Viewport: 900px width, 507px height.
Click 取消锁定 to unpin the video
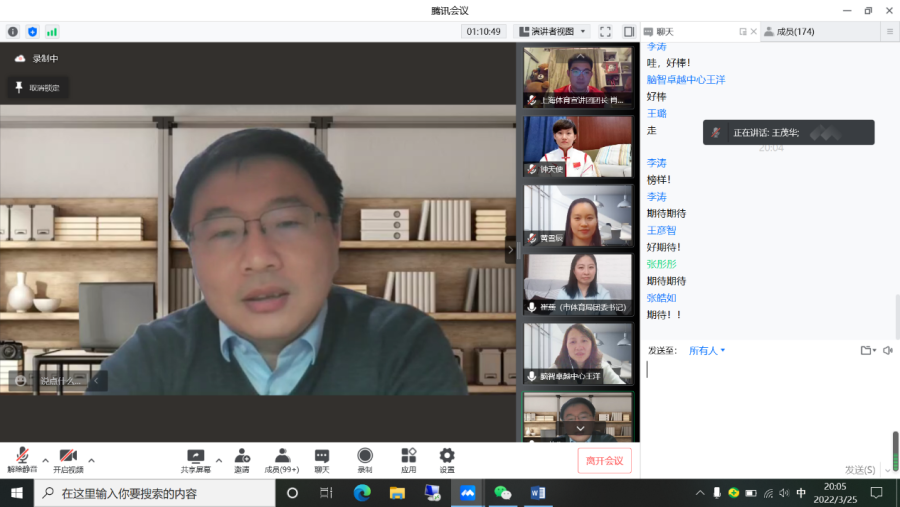point(37,88)
